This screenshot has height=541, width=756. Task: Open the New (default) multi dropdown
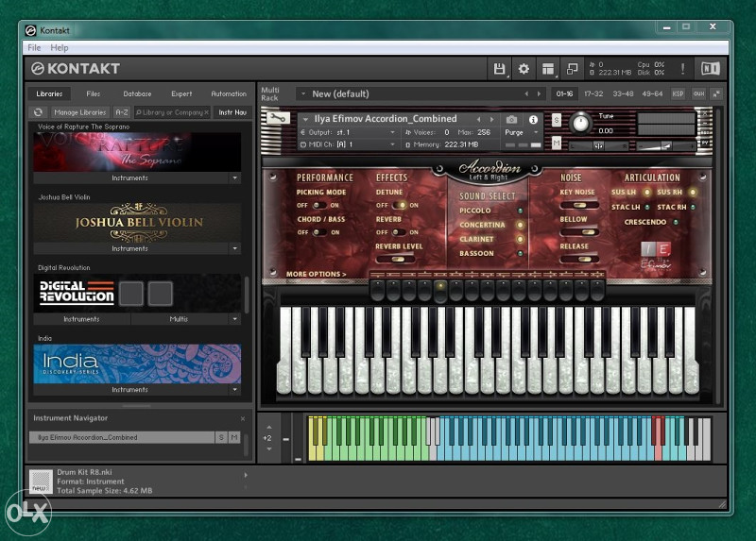point(303,93)
